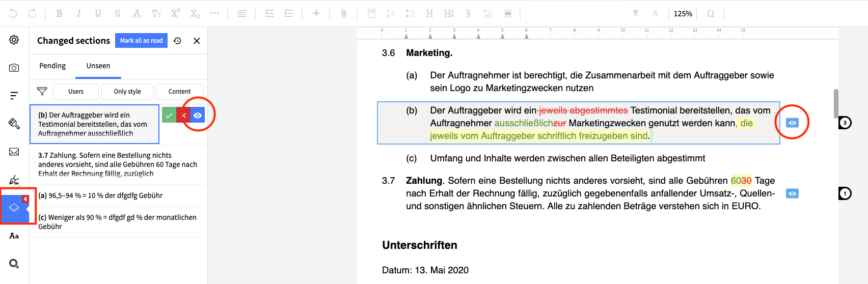Click the Unterschriften heading in document
This screenshot has height=284, width=868.
tap(420, 245)
